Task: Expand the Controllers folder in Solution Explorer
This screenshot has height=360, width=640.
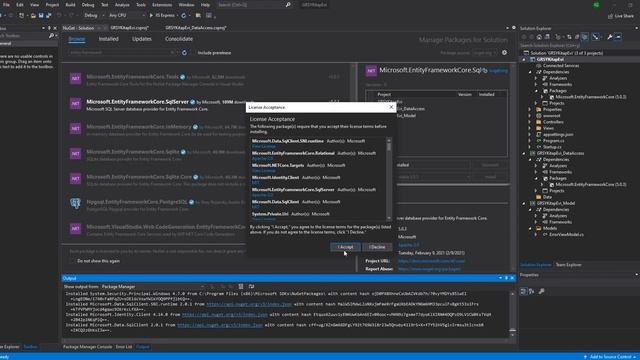Action: click(529, 122)
